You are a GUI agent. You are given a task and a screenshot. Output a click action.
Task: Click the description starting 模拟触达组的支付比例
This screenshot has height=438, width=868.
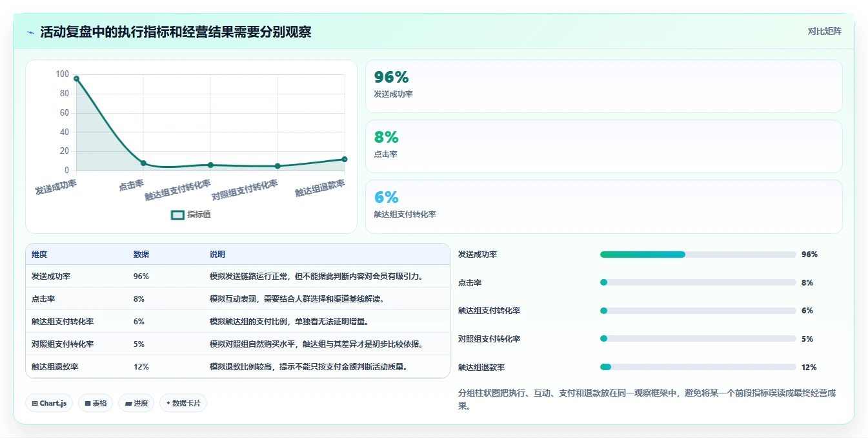click(289, 322)
